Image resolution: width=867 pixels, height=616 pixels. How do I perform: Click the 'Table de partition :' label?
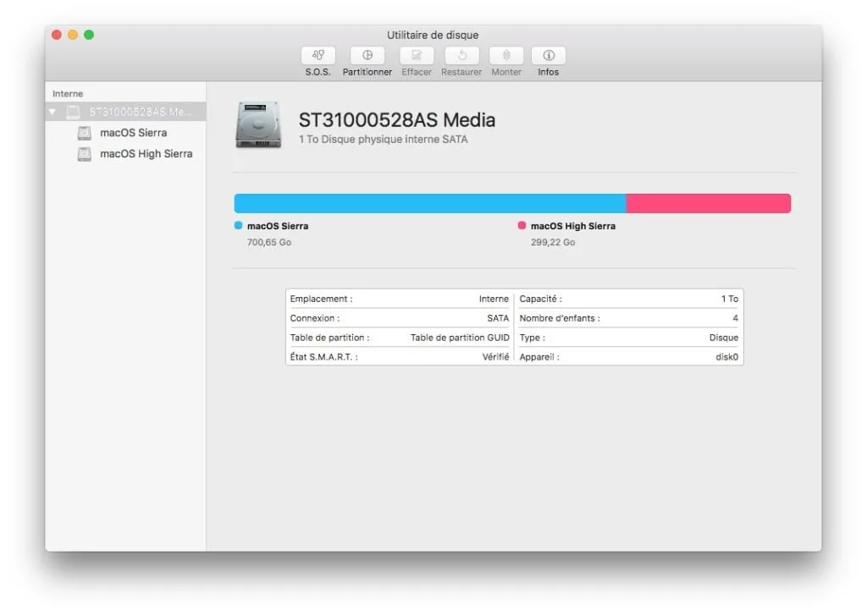[x=329, y=338]
